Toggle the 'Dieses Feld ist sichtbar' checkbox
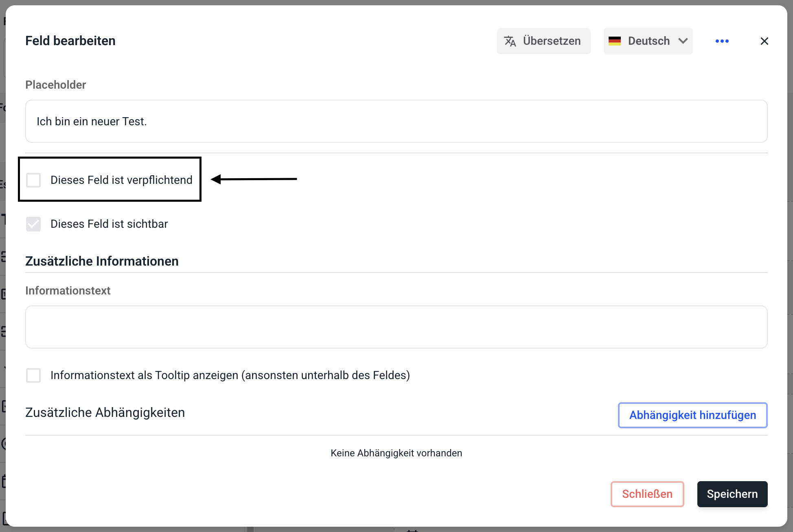Viewport: 793px width, 532px height. (33, 224)
